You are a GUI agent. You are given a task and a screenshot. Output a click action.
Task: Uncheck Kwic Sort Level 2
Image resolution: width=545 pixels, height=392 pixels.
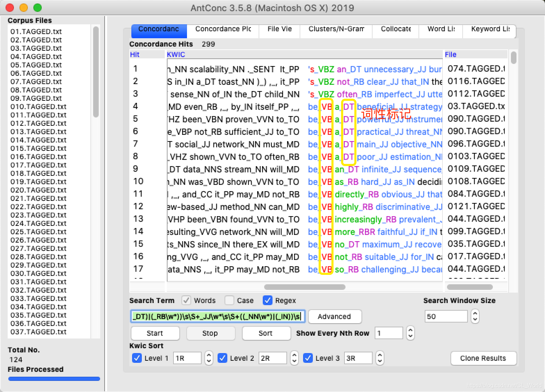(222, 358)
